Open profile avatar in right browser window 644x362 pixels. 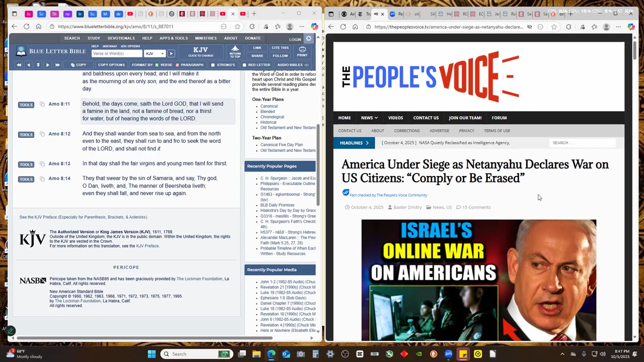[x=606, y=27]
